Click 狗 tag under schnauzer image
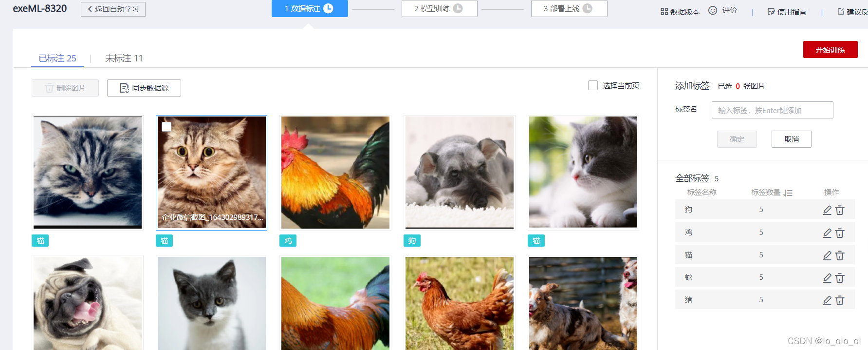Viewport: 868px width, 350px height. pyautogui.click(x=412, y=241)
